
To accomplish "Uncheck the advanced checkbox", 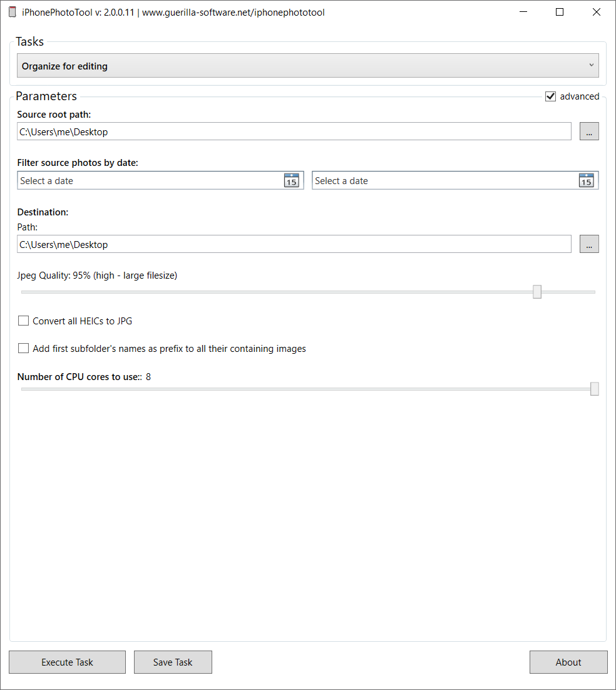I will 551,96.
